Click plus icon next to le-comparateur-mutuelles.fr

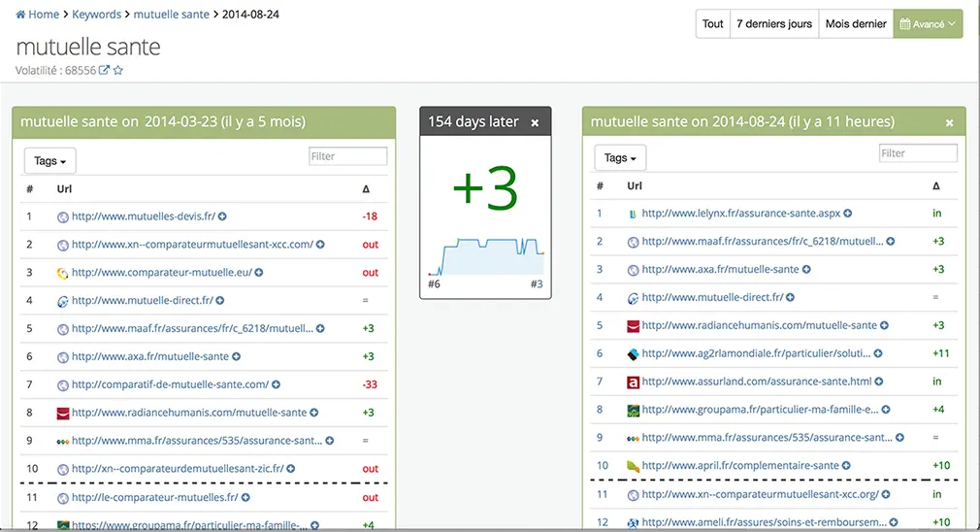245,498
